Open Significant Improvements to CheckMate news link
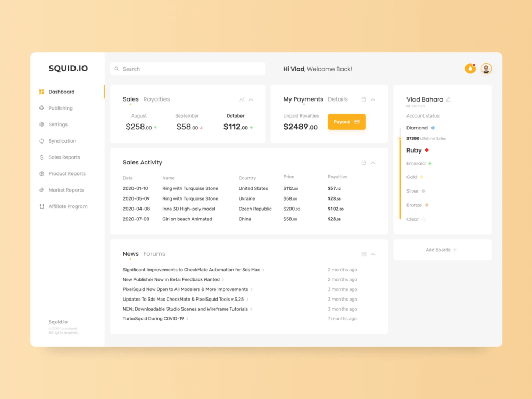532x399 pixels. coord(191,270)
